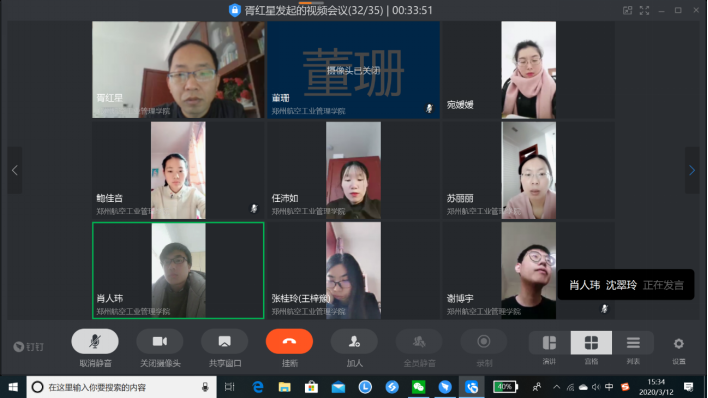Open the mini window mode icon
This screenshot has width=708, height=398.
628,10
